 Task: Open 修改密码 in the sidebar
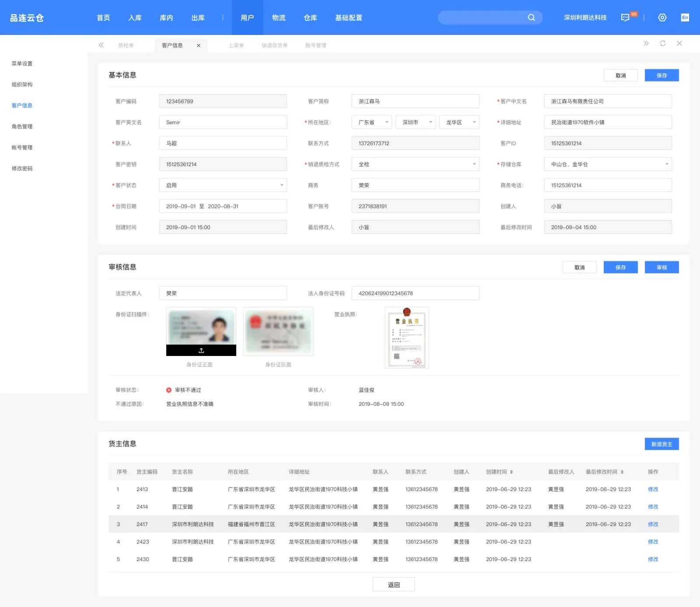(x=22, y=169)
